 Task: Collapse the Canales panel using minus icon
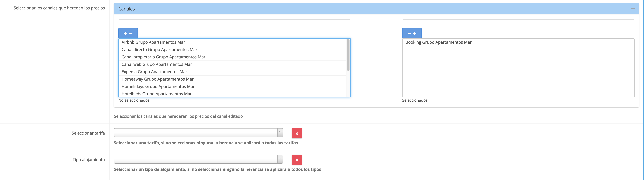point(632,9)
